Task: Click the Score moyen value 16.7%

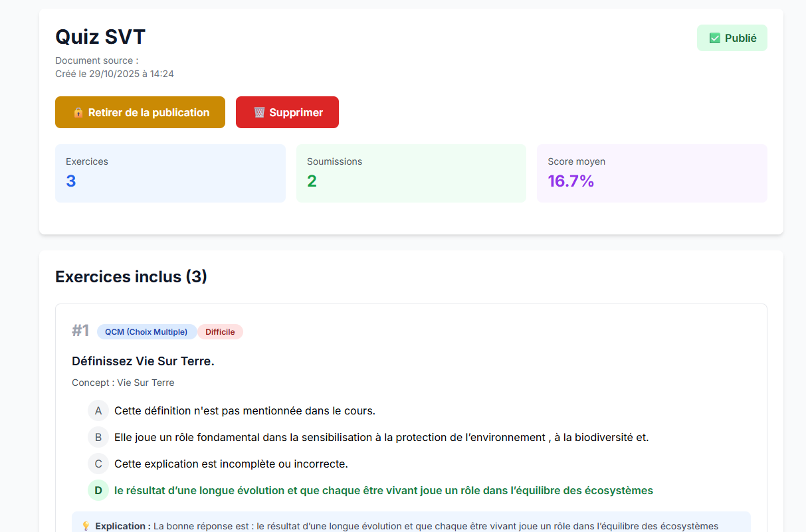Action: point(571,181)
